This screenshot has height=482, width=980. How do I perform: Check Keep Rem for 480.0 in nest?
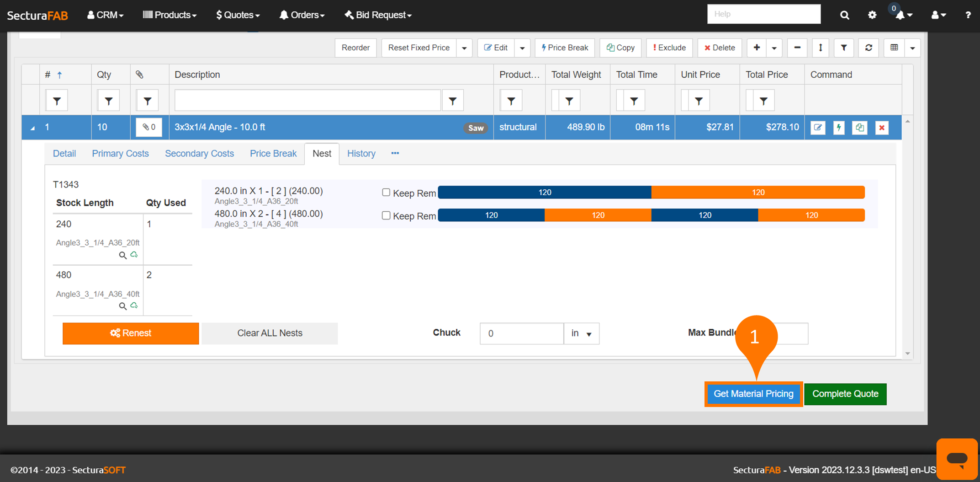(386, 215)
